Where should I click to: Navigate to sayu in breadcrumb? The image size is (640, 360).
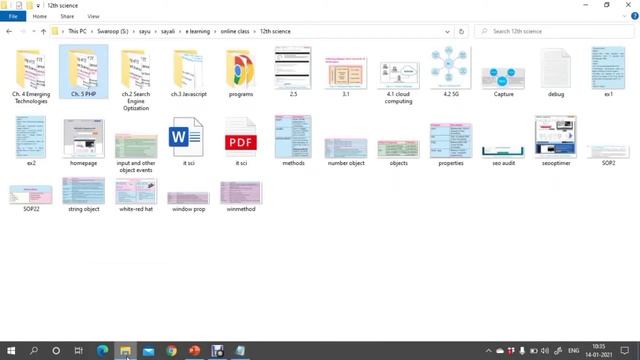point(144,31)
